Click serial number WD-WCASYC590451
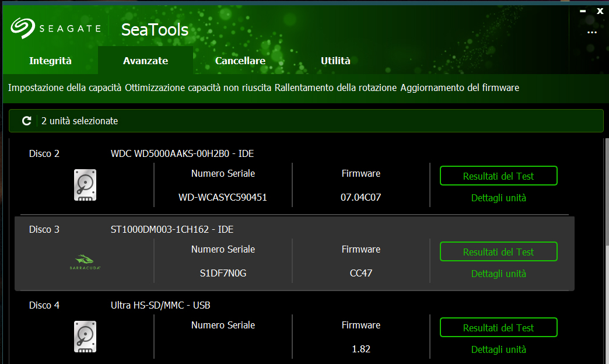The image size is (609, 364). 223,197
